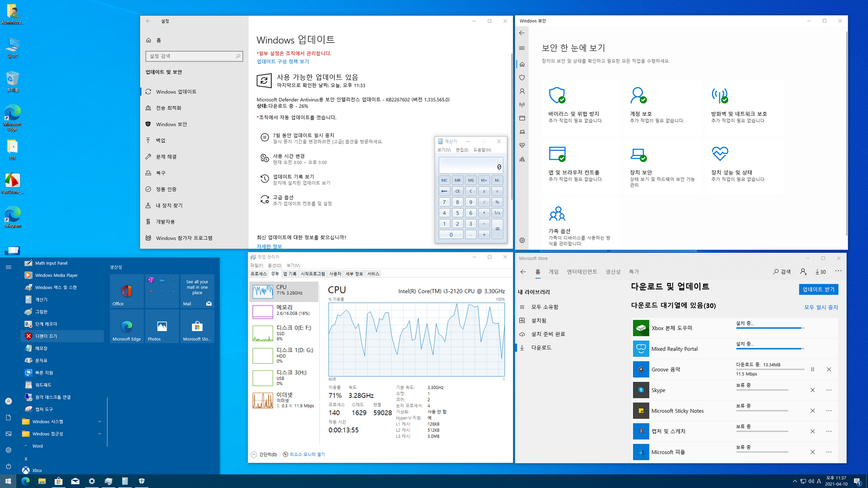Open account protection tile in Windows Security
The image size is (868, 488).
pos(663,107)
